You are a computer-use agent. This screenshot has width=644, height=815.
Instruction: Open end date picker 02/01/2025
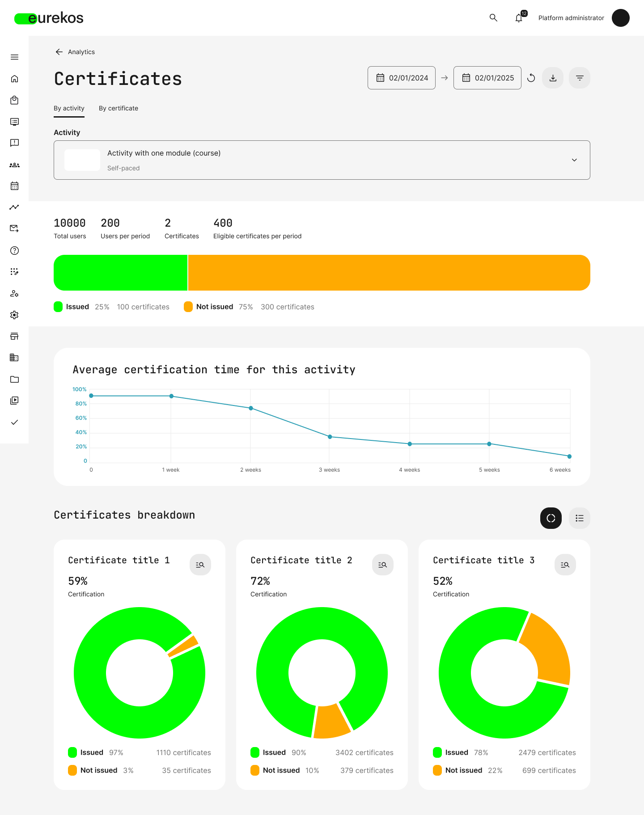click(x=487, y=78)
